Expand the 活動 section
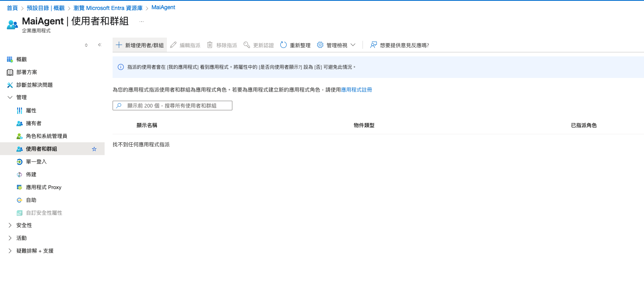644x283 pixels. [10, 238]
